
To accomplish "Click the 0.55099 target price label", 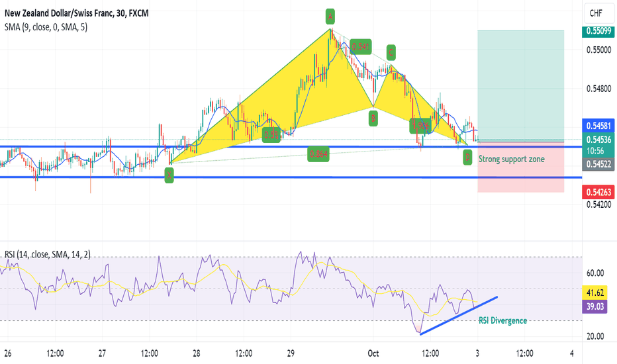I will 598,31.
